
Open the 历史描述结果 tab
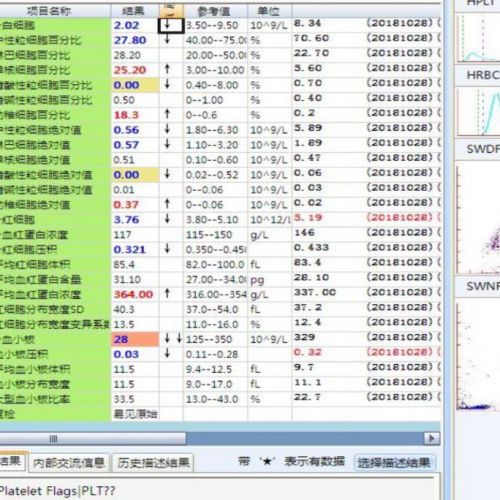pos(153,462)
